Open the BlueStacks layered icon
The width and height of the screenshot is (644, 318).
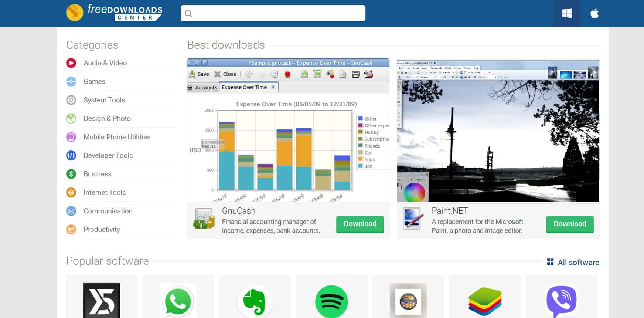(x=485, y=302)
